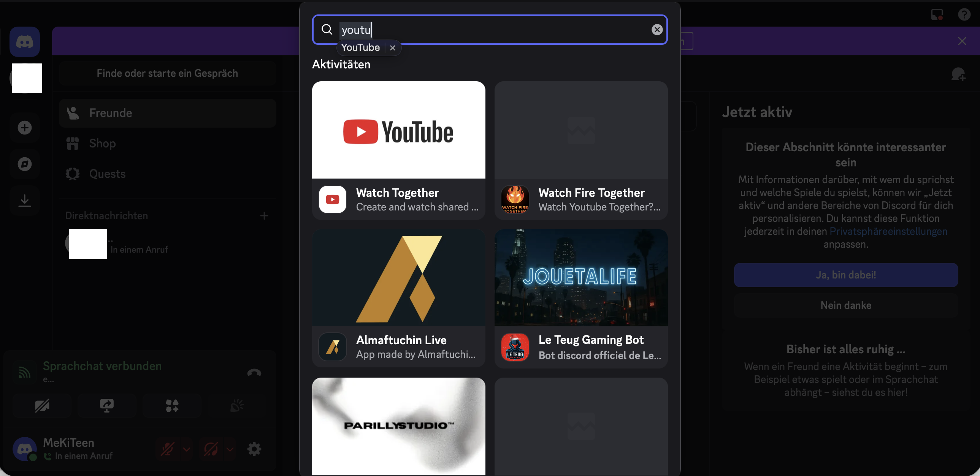Remove the YouTube suggestion chip
Screen dimensions: 980x476
pyautogui.click(x=393, y=48)
